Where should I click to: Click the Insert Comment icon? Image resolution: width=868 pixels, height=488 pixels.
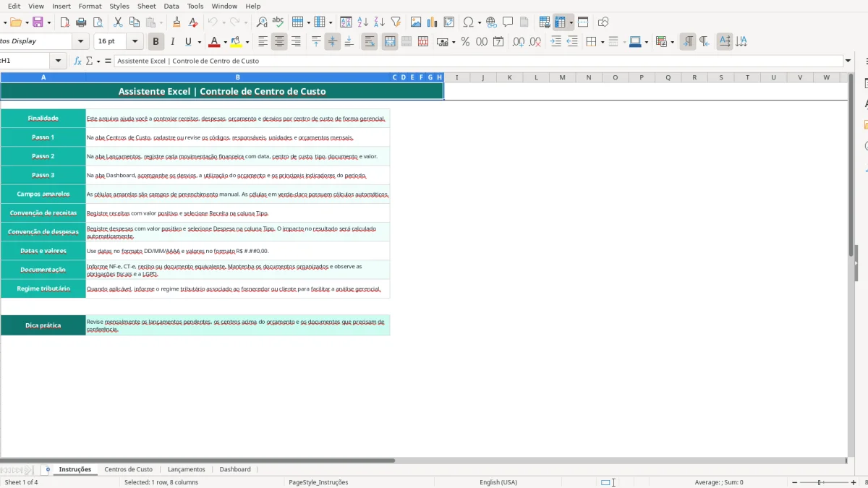click(x=508, y=22)
